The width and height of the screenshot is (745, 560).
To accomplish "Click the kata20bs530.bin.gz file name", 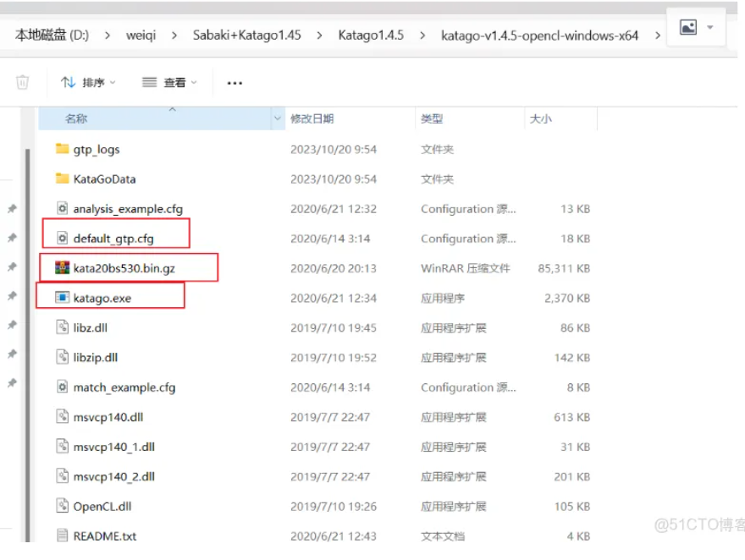I will click(124, 269).
